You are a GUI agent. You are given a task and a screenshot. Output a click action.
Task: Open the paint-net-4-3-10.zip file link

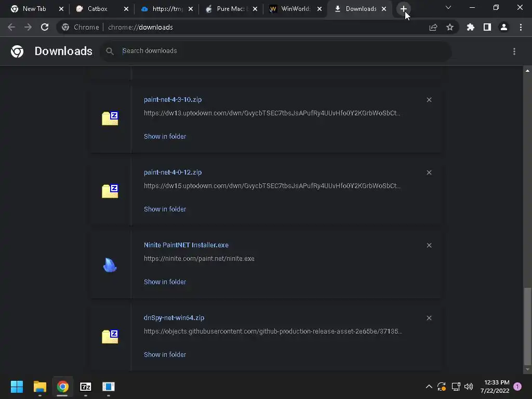point(172,100)
